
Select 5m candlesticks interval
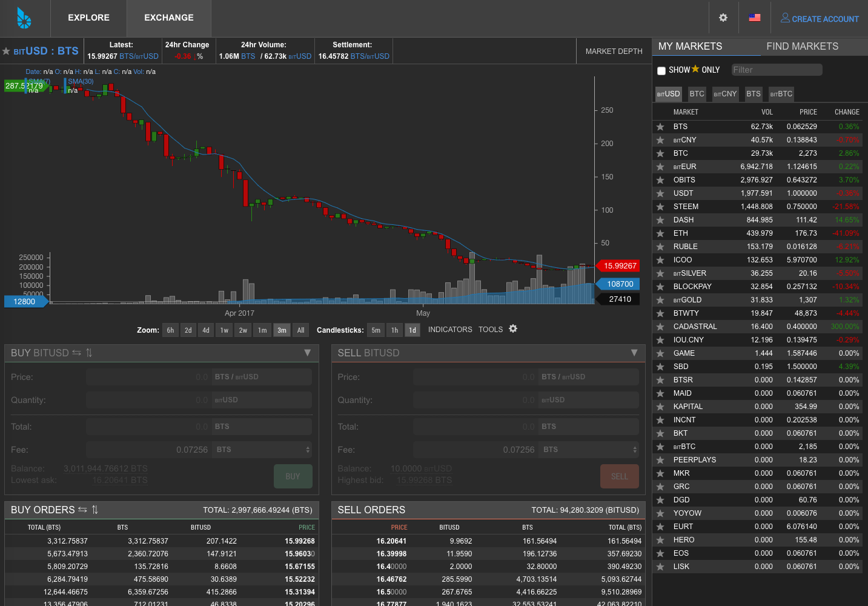pos(376,330)
